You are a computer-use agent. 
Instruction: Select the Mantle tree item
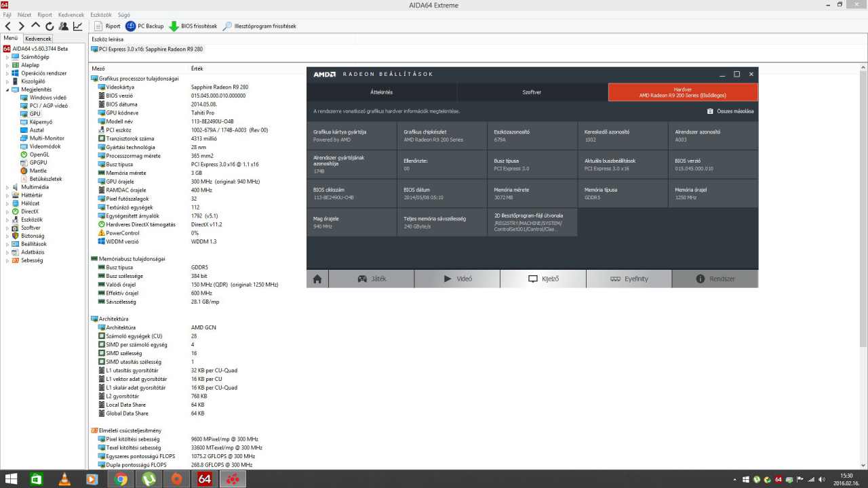pos(39,171)
